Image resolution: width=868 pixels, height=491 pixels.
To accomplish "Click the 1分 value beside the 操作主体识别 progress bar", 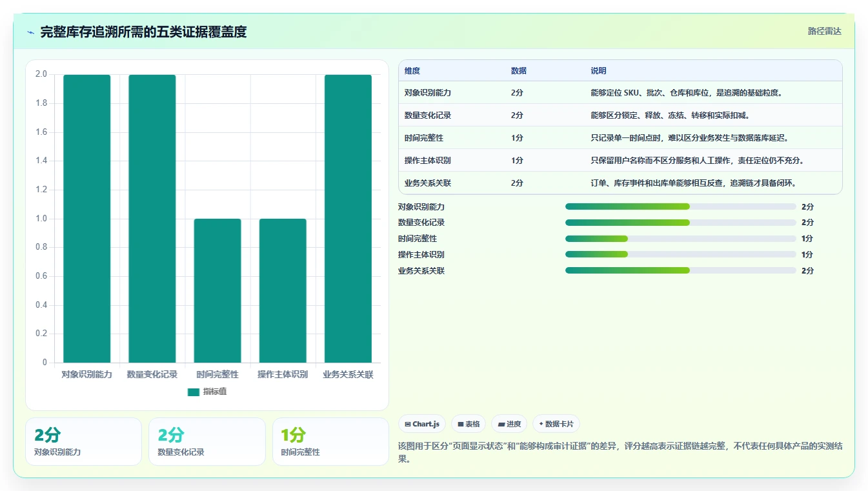I will pos(807,254).
